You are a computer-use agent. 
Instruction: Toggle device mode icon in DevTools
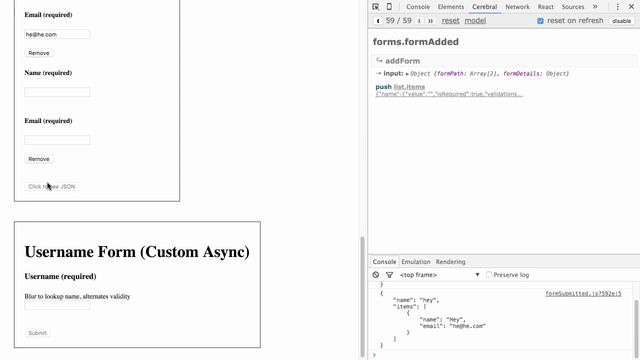click(389, 7)
